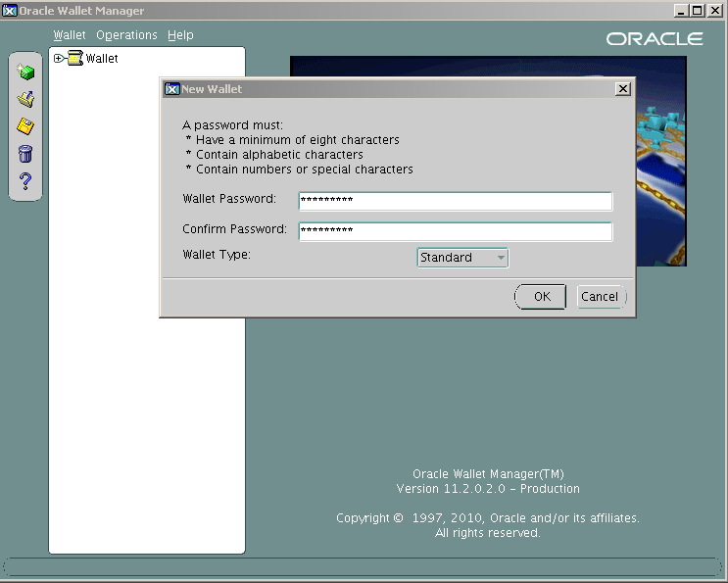Click the 'Contain alphabetic characters' text

(x=279, y=155)
